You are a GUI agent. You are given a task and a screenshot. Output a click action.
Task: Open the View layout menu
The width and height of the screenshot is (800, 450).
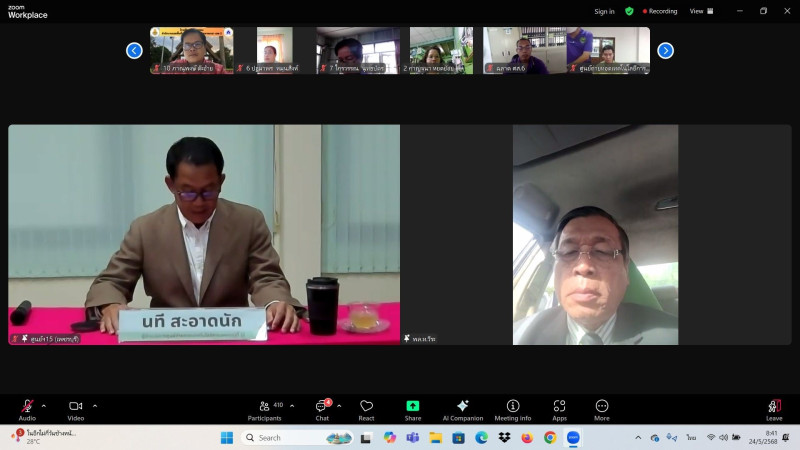click(702, 11)
